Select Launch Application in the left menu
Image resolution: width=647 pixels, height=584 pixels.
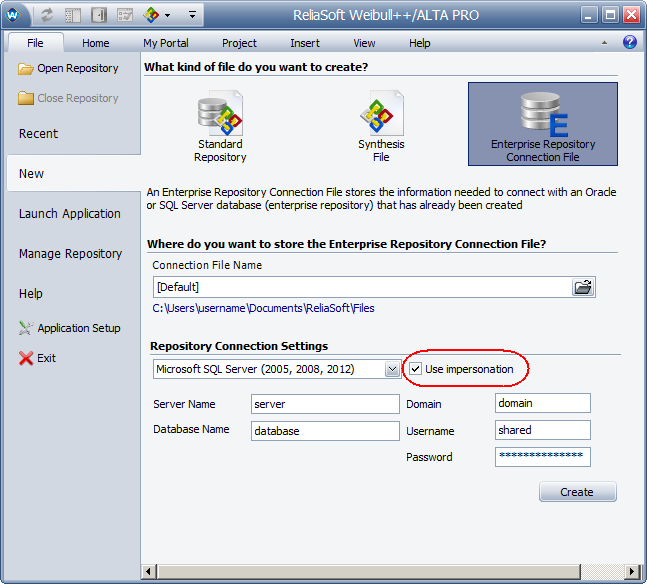[70, 213]
